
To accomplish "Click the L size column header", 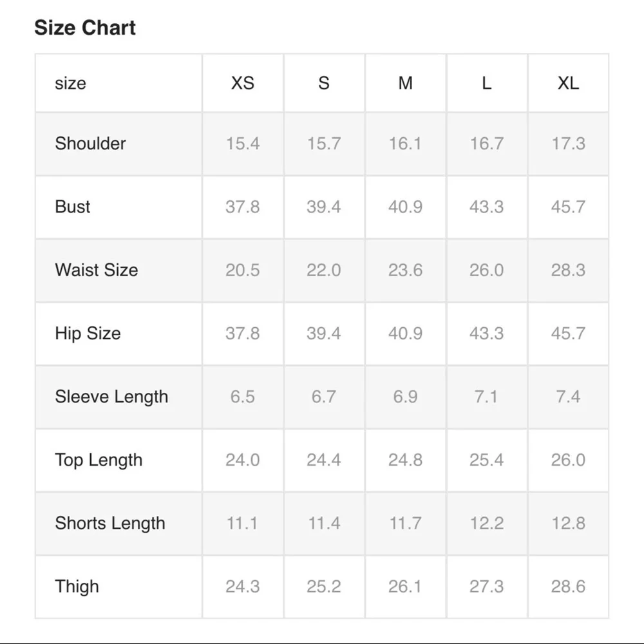I will point(487,83).
